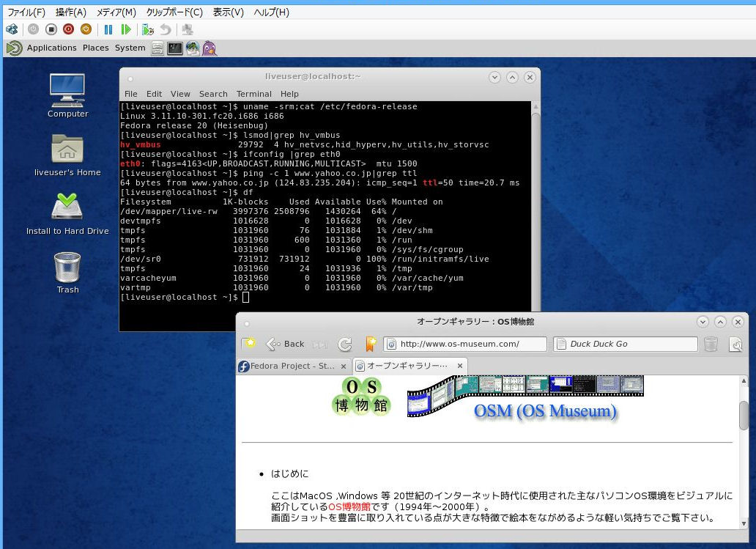Click the OSM (OS Museum) banner title
This screenshot has width=756, height=549.
tap(545, 411)
